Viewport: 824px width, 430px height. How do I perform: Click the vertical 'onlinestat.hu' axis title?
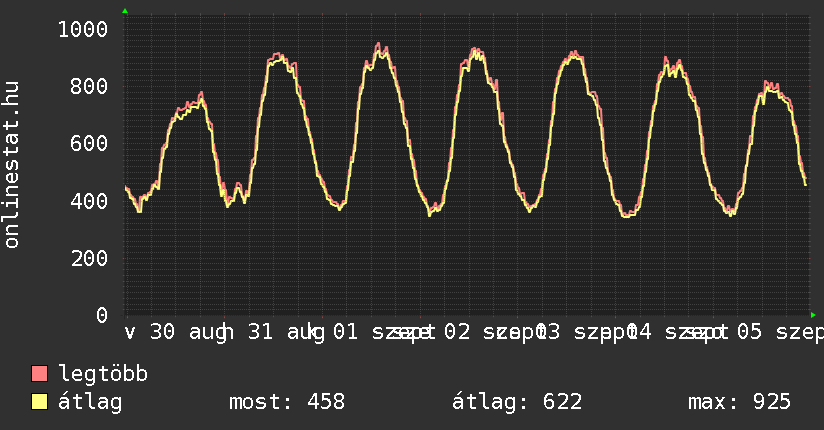click(11, 165)
